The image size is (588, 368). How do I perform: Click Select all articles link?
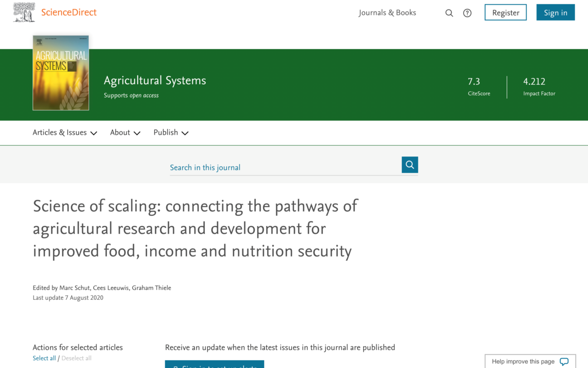tap(44, 358)
